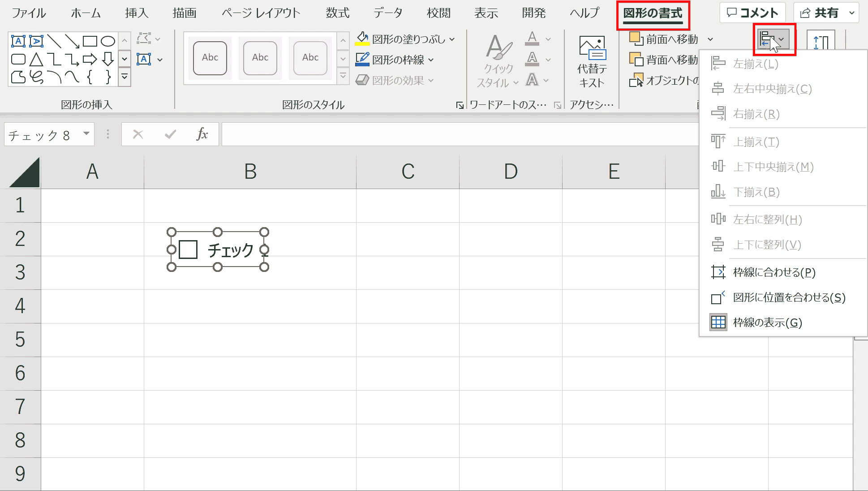
Task: Open the 図形の書式 ribbon tab
Action: tap(653, 13)
